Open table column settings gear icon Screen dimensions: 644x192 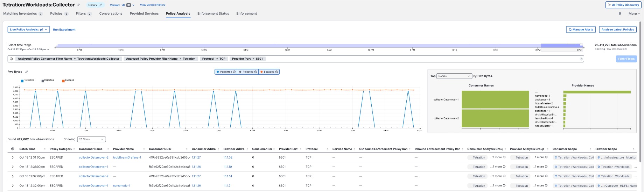13,149
